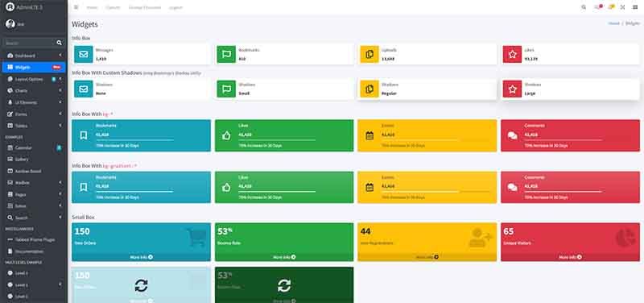Click envelope icon in Shadows None box
Viewport: 644px width, 303px height.
(84, 89)
